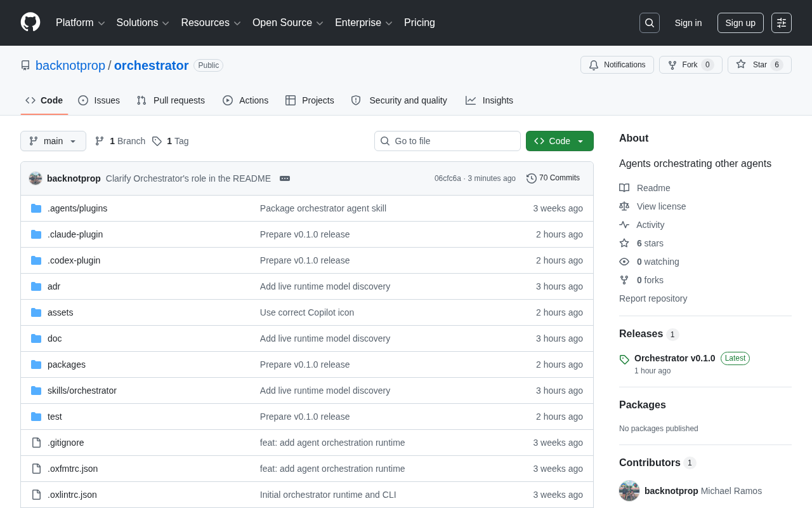The image size is (812, 508).
Task: Click the Go to file search field
Action: (447, 141)
